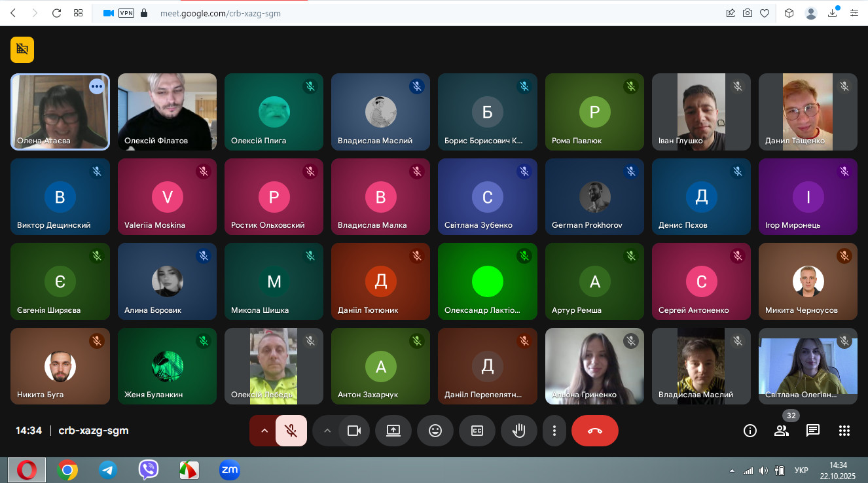Toggle the camera button
This screenshot has width=868, height=483.
pyautogui.click(x=354, y=431)
